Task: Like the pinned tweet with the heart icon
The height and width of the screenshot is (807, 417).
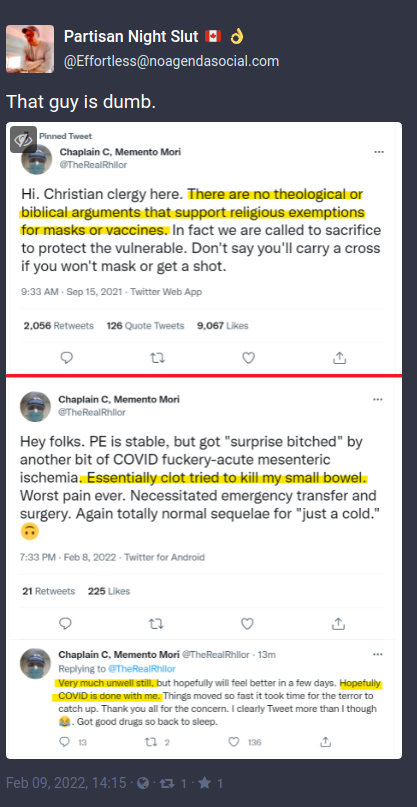Action: pos(249,358)
